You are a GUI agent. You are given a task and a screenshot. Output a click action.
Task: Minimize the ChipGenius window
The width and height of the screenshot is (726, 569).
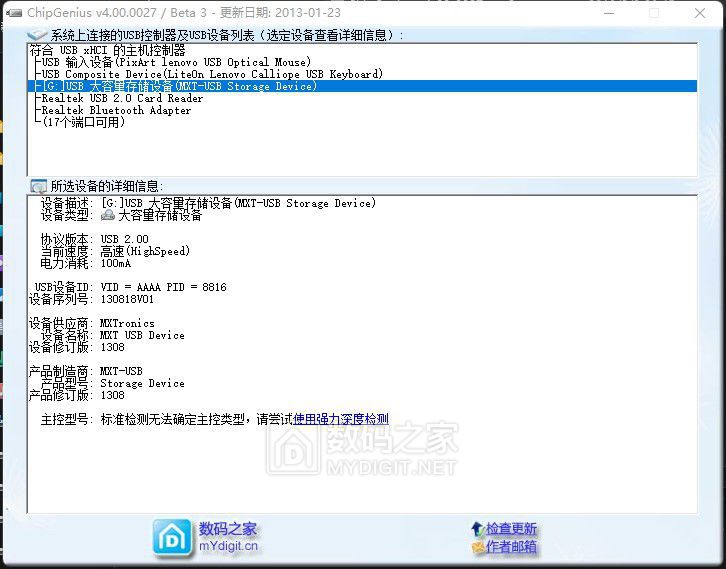[x=609, y=13]
